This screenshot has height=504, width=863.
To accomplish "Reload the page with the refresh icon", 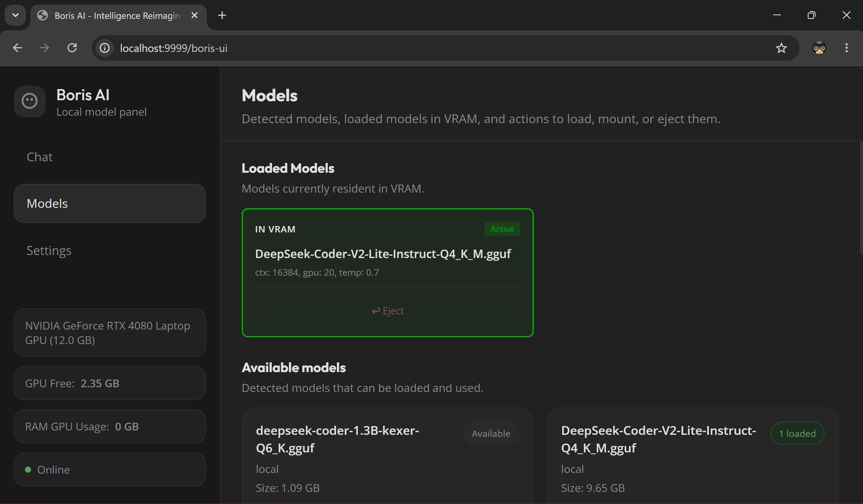I will click(72, 48).
